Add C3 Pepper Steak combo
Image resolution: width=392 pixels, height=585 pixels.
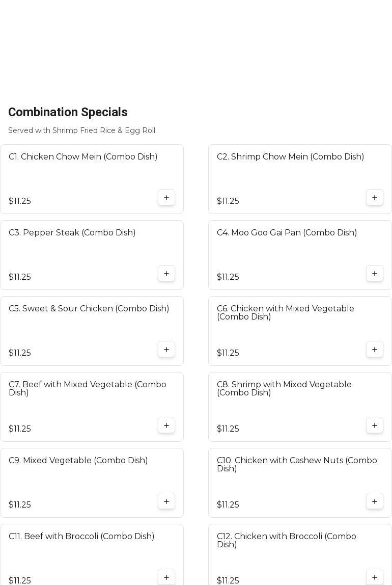(x=166, y=274)
